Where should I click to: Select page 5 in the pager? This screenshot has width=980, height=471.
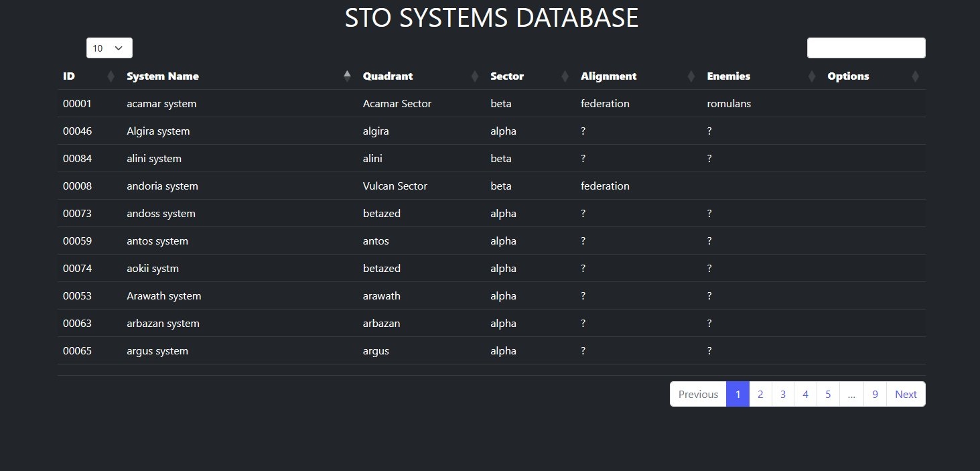click(x=828, y=394)
